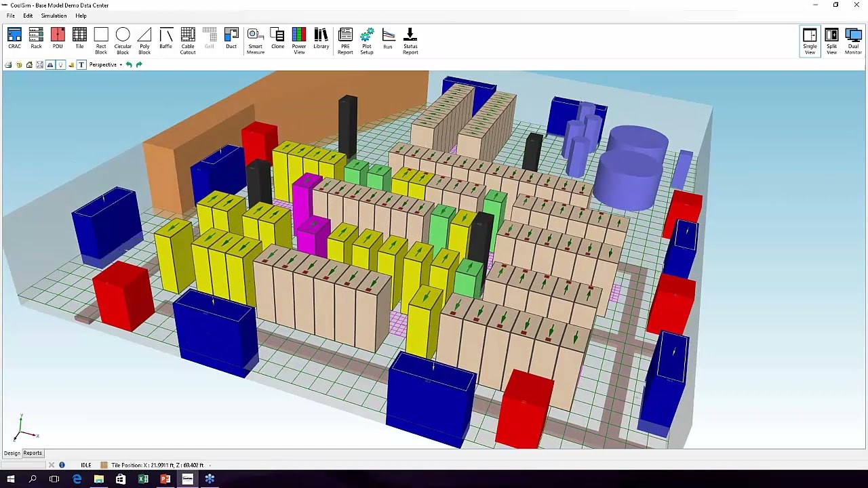The height and width of the screenshot is (488, 868).
Task: Switch to the Reports tab
Action: click(x=33, y=453)
